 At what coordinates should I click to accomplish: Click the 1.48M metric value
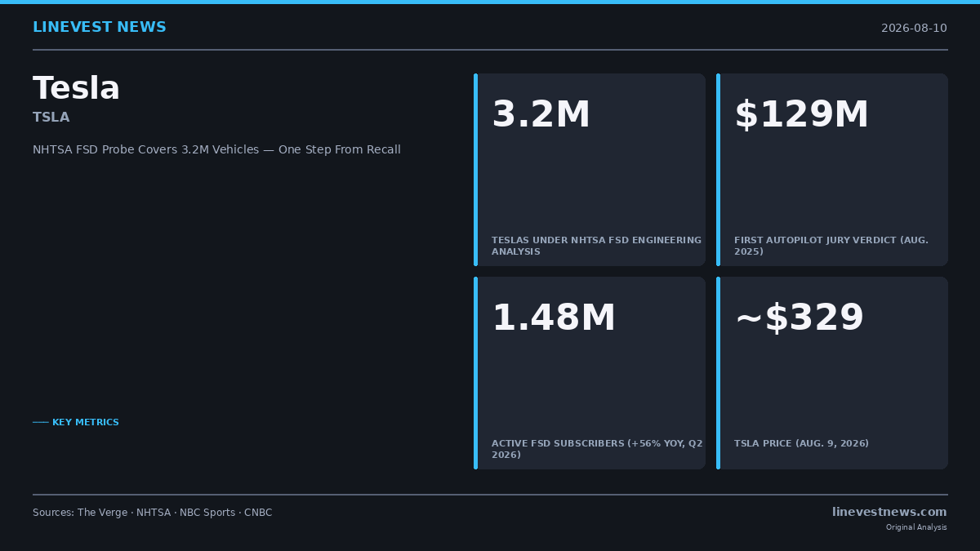coord(553,318)
